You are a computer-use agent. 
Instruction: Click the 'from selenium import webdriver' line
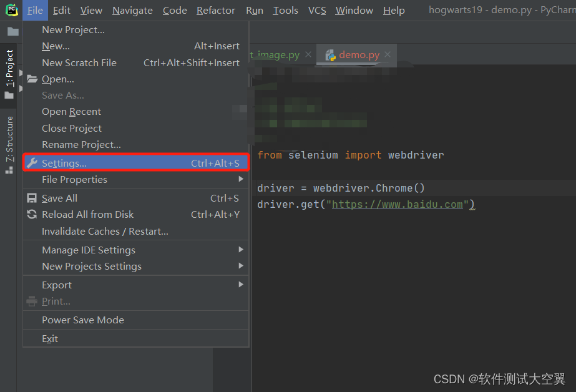(351, 155)
